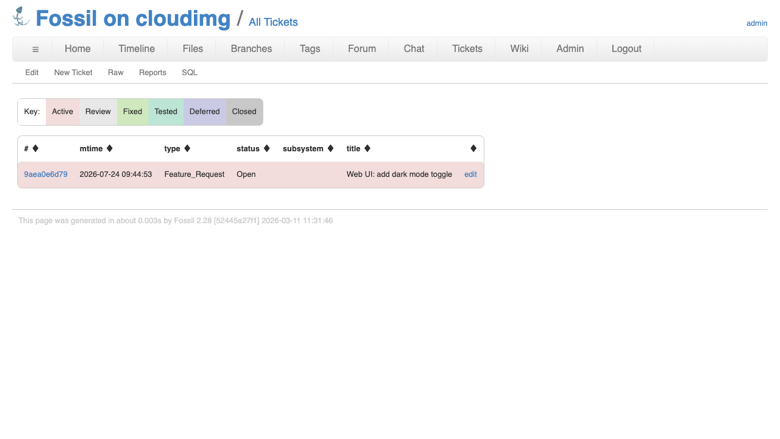Click the type column header
The width and height of the screenshot is (780, 439).
click(172, 149)
